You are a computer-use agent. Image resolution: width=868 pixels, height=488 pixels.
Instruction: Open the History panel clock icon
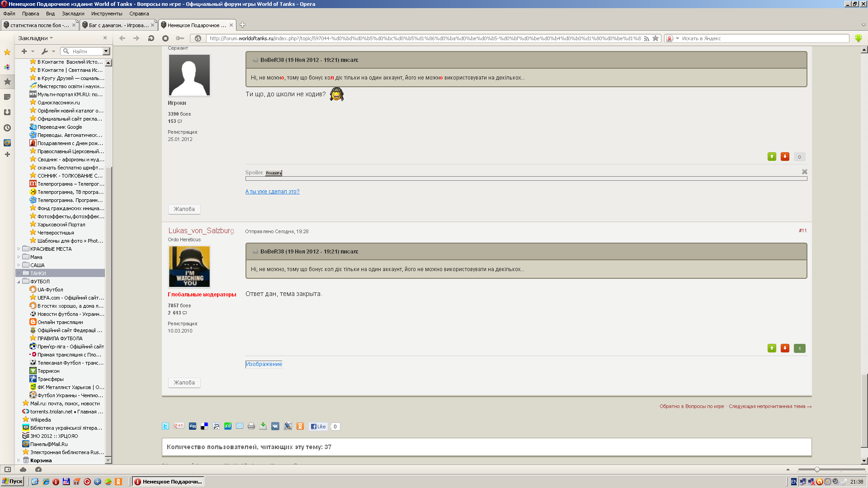pos(7,128)
